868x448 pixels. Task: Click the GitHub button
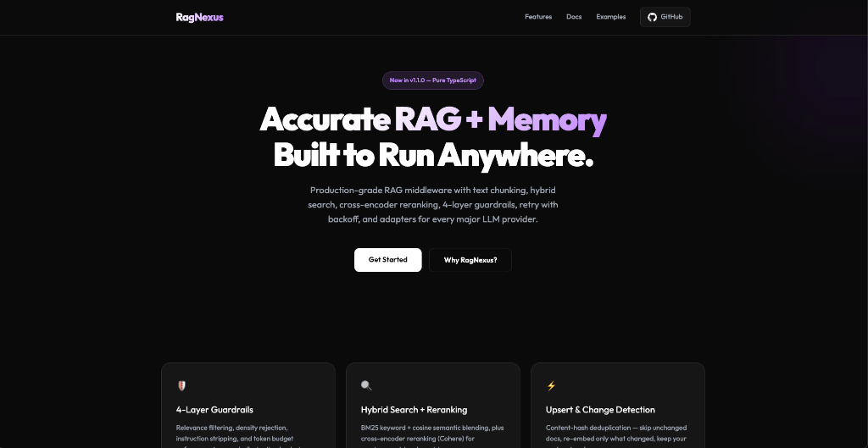tap(665, 17)
